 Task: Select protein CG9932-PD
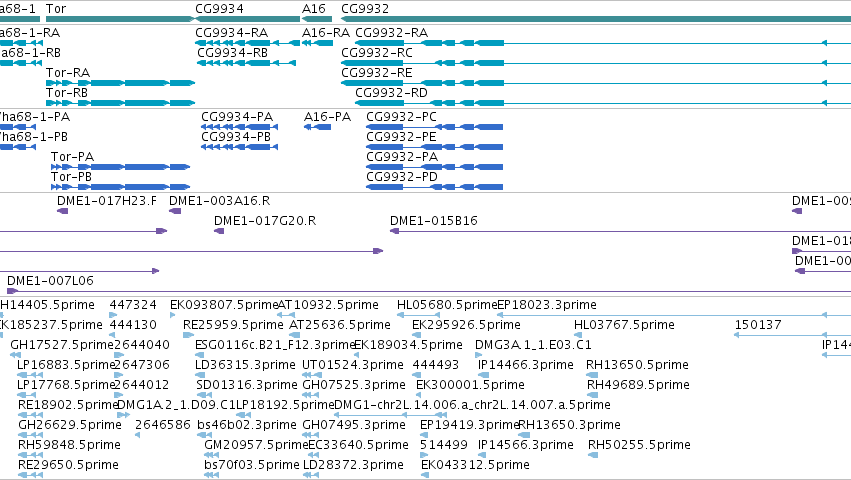402,177
